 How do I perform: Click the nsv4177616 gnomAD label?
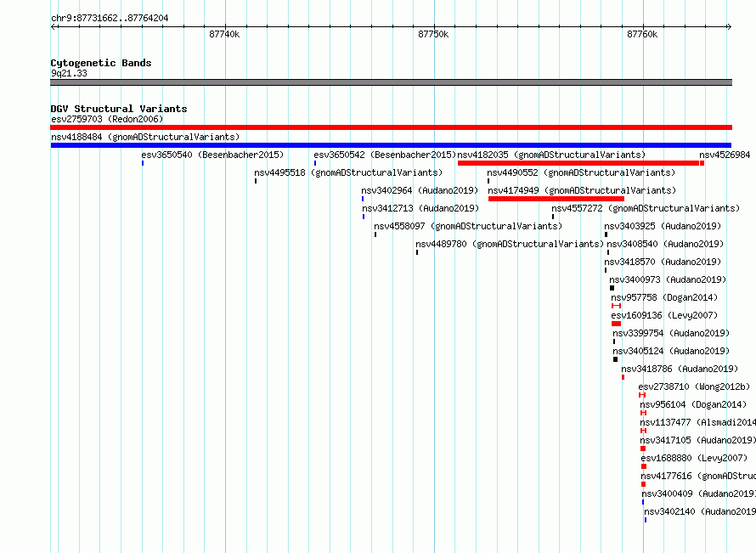(698, 476)
